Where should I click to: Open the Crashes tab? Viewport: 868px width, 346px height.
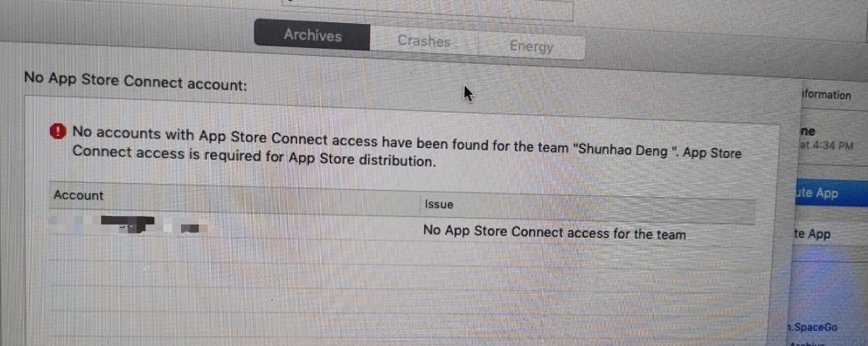pos(424,41)
